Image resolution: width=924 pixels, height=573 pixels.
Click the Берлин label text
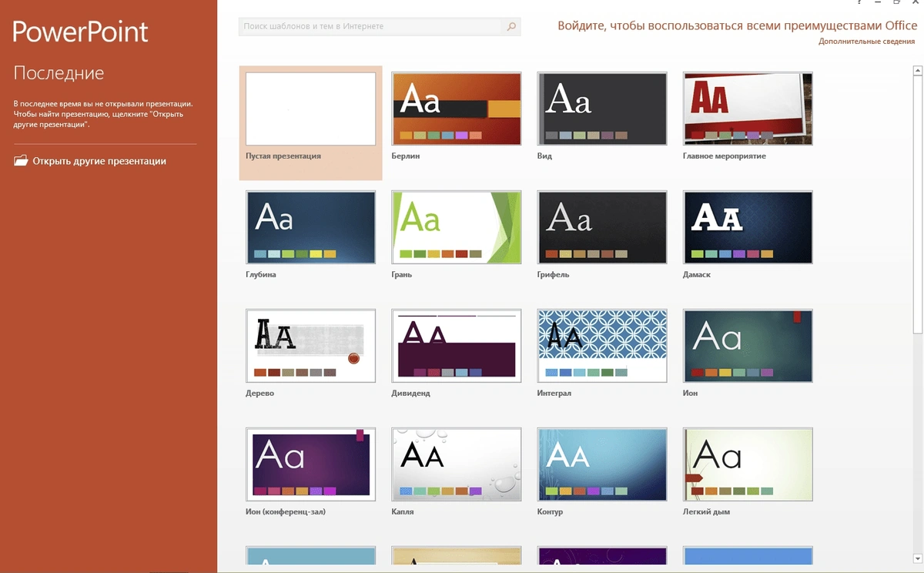(406, 156)
